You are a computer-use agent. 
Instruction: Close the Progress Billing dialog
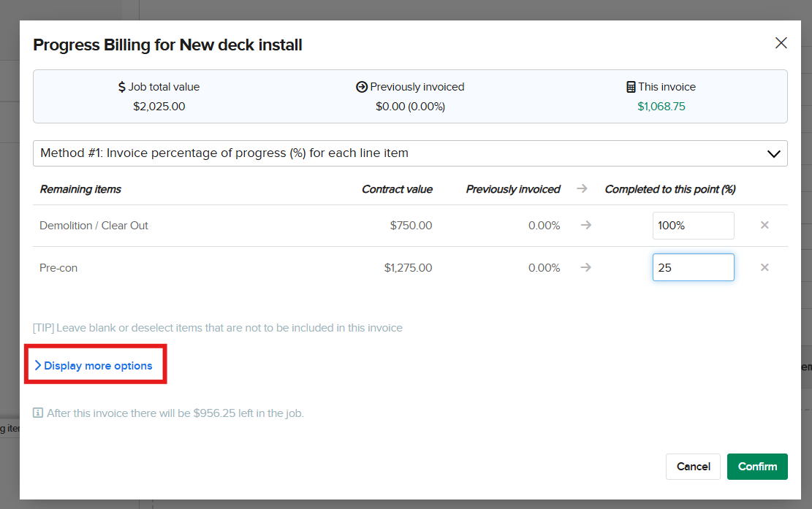point(781,43)
